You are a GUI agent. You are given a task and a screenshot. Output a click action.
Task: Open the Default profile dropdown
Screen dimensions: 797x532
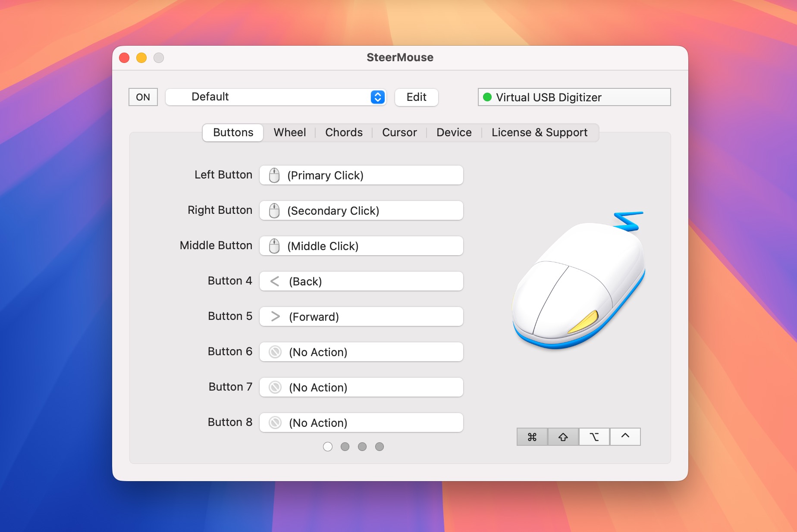[276, 97]
